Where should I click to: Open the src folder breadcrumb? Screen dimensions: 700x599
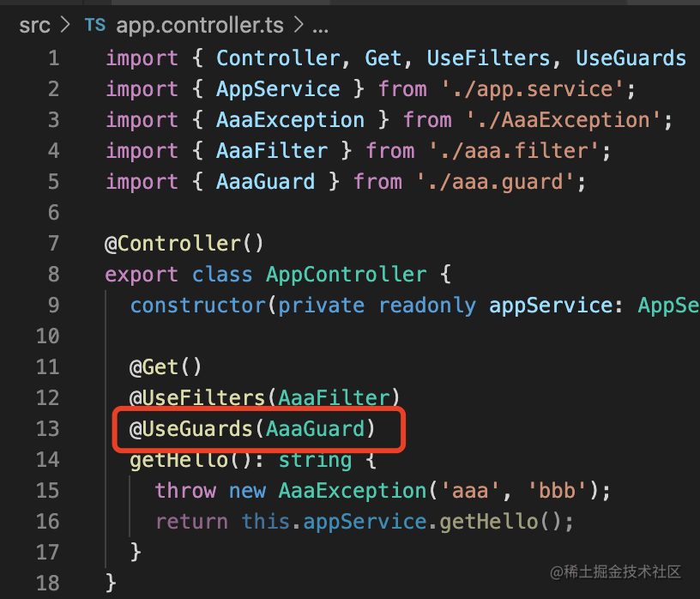point(34,26)
